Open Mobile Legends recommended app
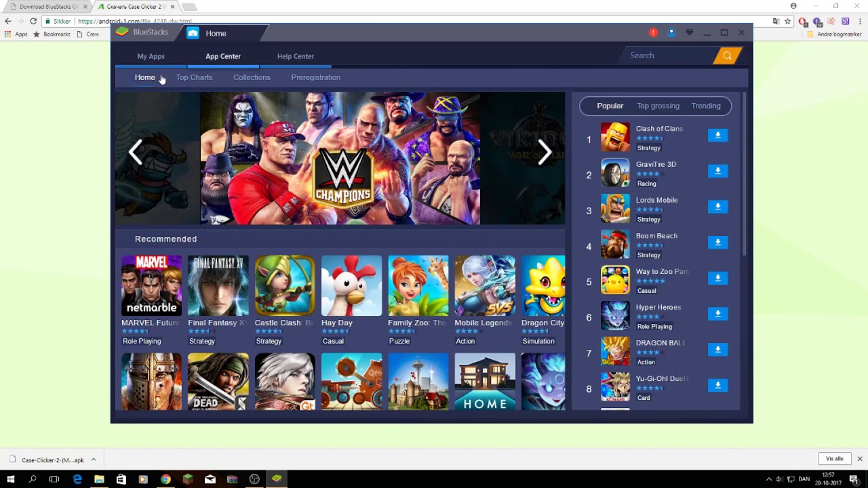This screenshot has width=868, height=488. (x=485, y=286)
